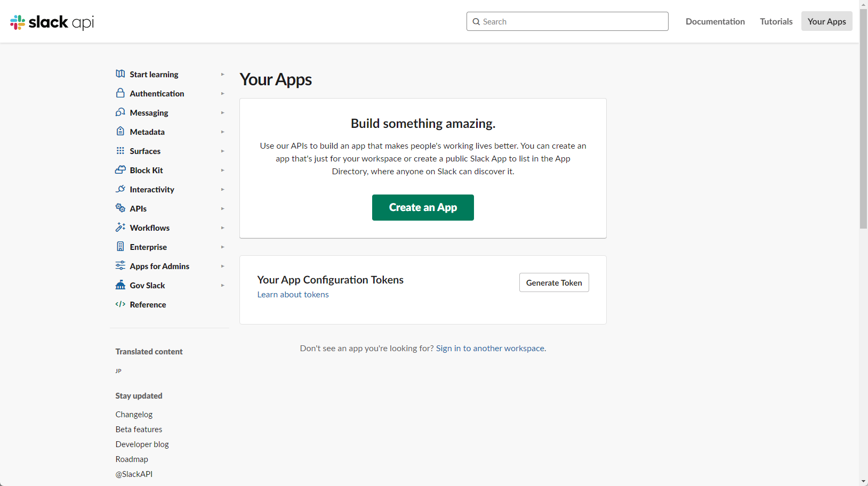The height and width of the screenshot is (486, 868).
Task: Open APIs in sidebar
Action: point(138,209)
